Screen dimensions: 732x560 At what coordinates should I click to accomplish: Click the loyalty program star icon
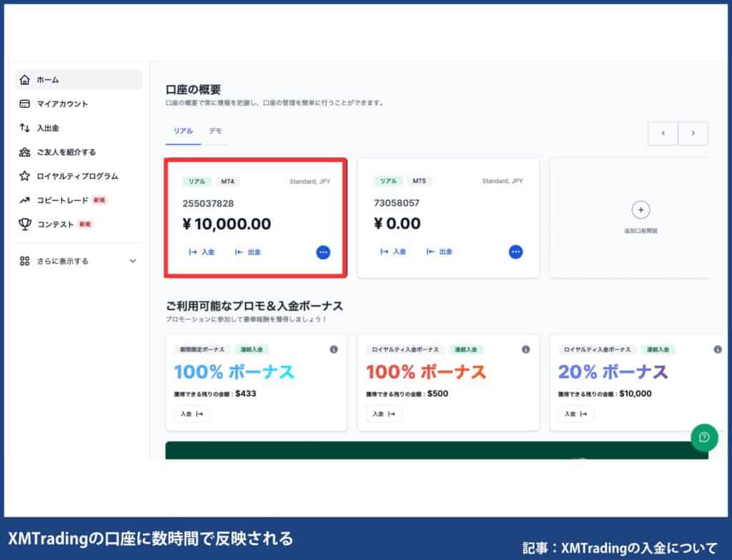pos(25,176)
